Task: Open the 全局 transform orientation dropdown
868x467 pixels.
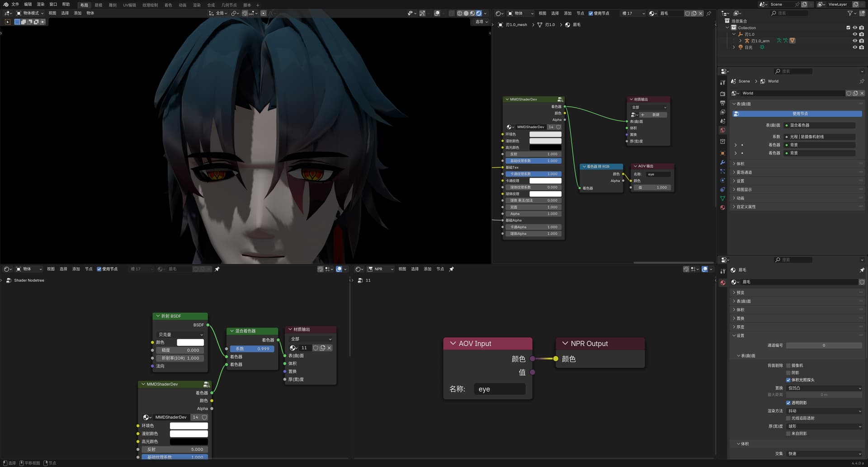Action: 218,13
